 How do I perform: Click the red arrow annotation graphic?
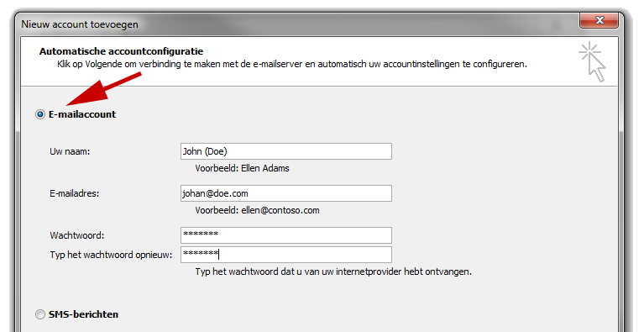(104, 88)
